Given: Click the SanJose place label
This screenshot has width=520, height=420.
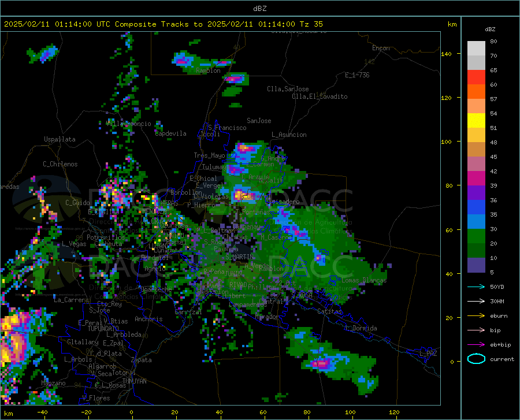Looking at the screenshot, I should click(259, 121).
